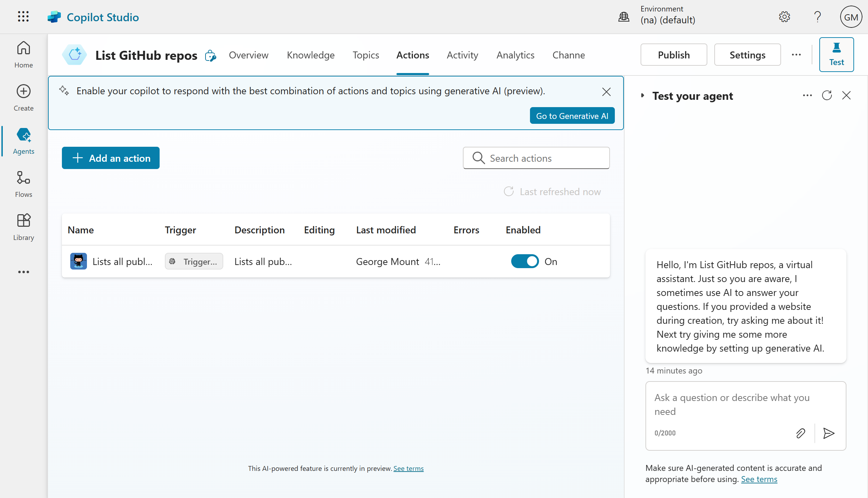
Task: Expand the Test your agent panel arrow
Action: point(643,96)
